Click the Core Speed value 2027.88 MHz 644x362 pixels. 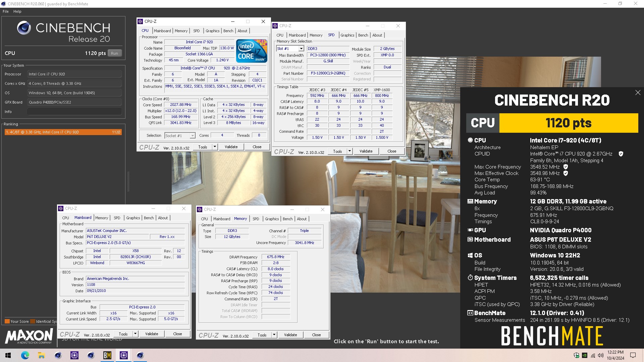(180, 105)
